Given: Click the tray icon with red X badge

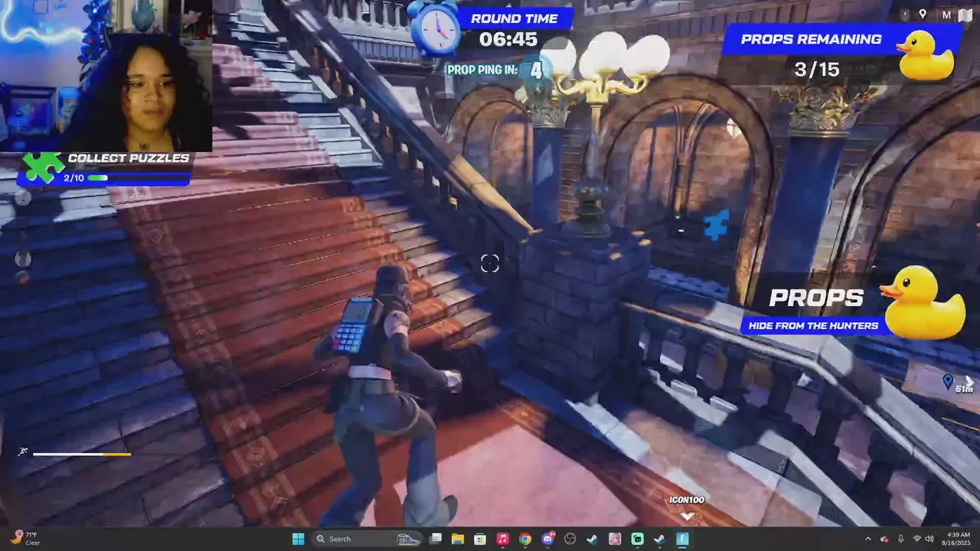Looking at the screenshot, I should [x=884, y=539].
